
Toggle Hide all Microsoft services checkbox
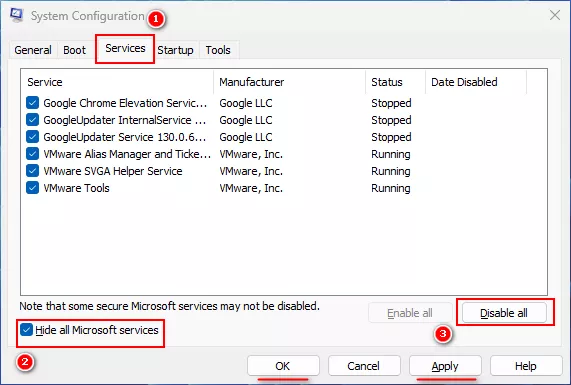tap(26, 330)
